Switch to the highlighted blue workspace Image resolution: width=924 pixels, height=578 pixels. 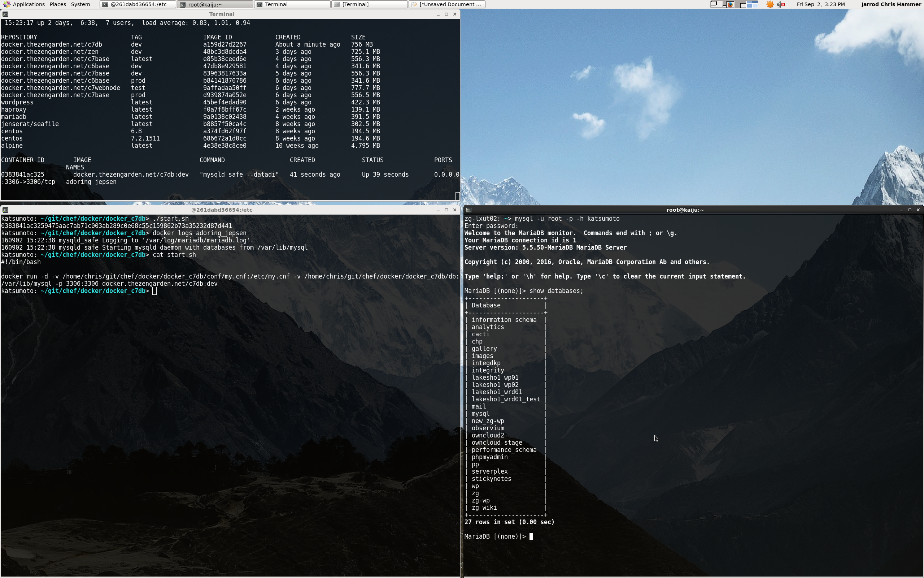tap(753, 4)
